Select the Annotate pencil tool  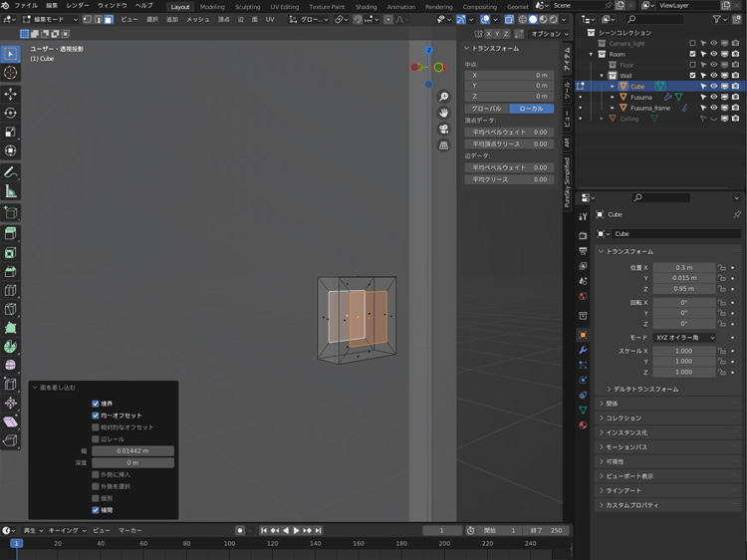pyautogui.click(x=11, y=172)
